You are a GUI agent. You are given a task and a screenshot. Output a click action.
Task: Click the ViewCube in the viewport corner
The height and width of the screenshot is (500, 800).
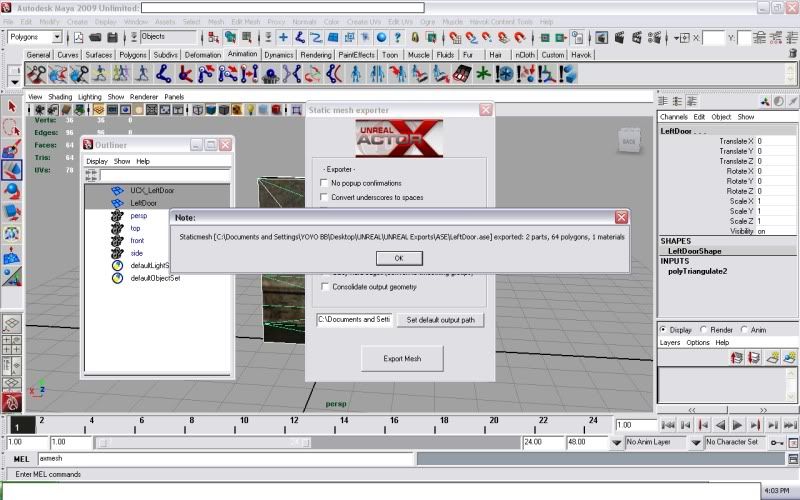pyautogui.click(x=629, y=140)
